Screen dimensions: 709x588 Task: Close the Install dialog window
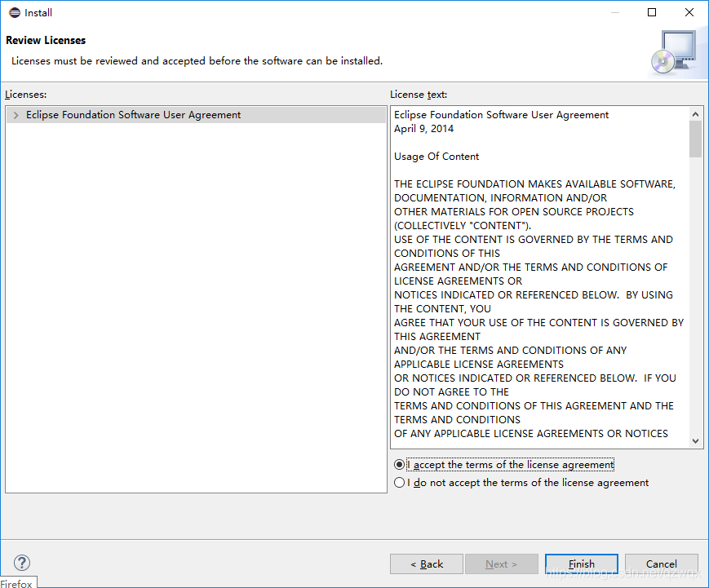[x=689, y=12]
